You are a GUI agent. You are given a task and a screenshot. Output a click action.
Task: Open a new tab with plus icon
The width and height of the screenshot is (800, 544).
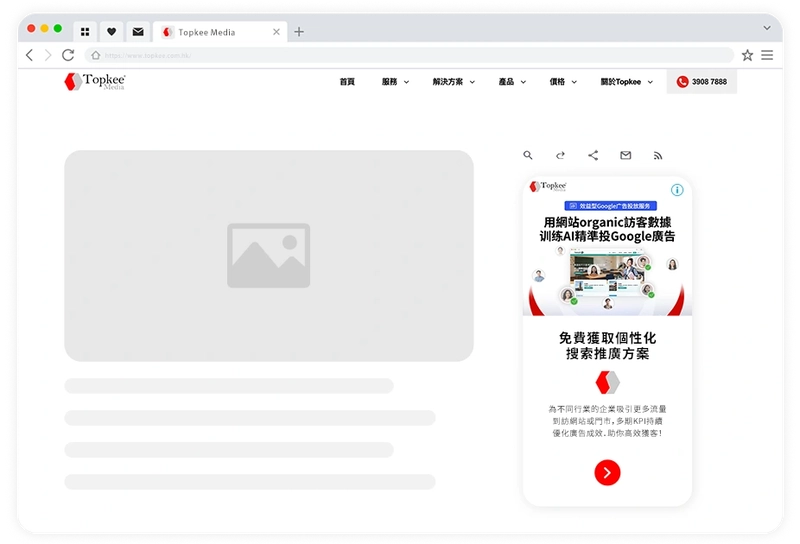point(299,32)
